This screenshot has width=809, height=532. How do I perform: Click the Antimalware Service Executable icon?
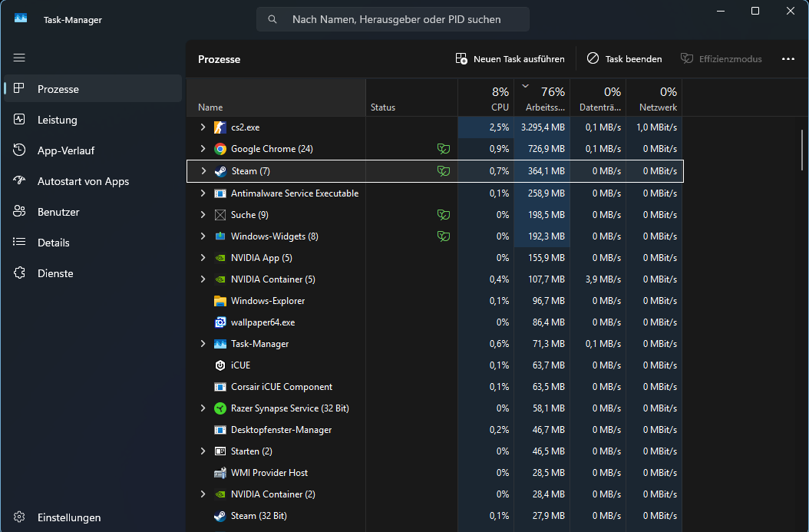pos(220,193)
